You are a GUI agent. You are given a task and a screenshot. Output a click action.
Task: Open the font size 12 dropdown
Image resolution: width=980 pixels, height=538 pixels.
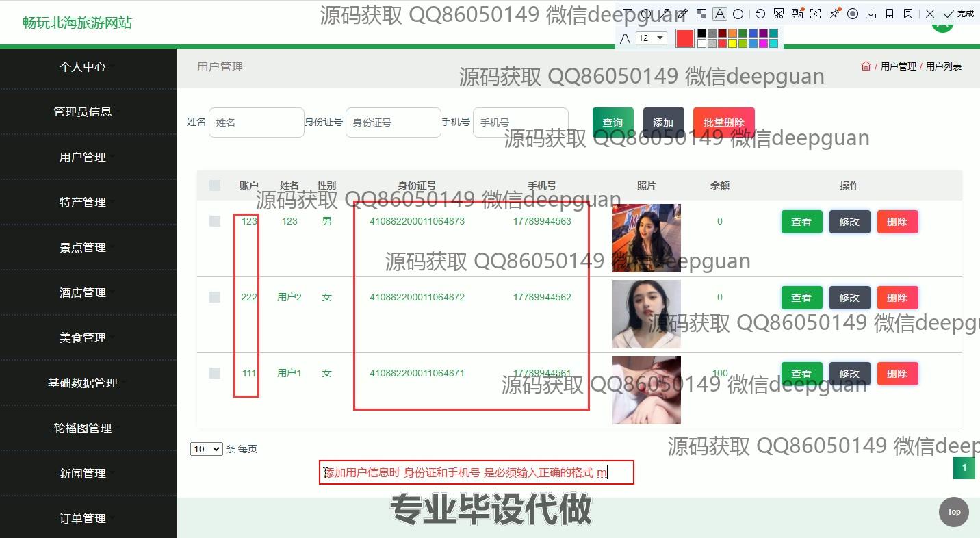[x=651, y=38]
